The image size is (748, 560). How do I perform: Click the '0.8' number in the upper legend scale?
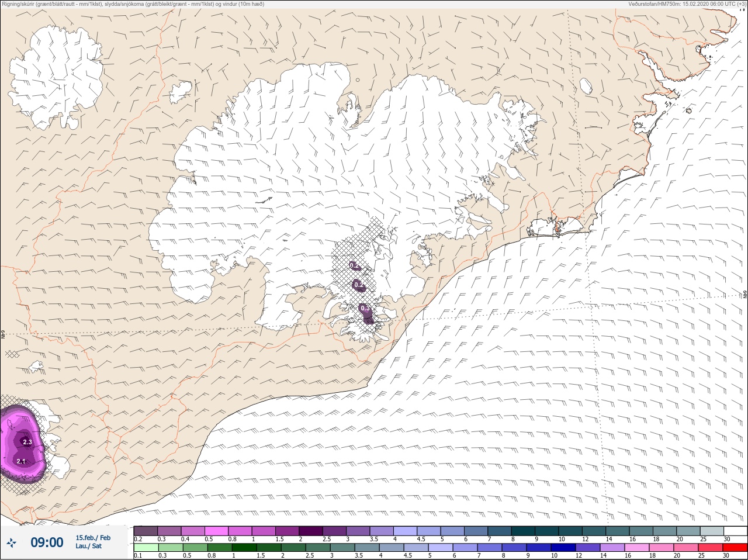233,539
